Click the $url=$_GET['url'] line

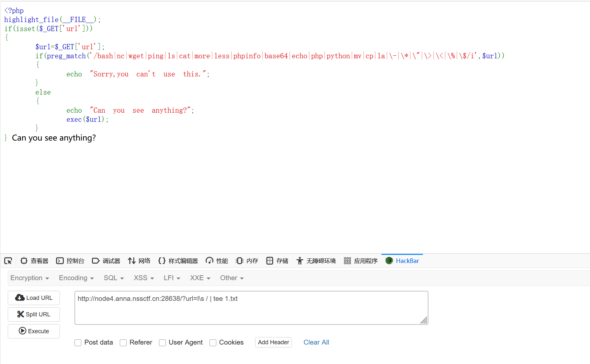coord(70,47)
